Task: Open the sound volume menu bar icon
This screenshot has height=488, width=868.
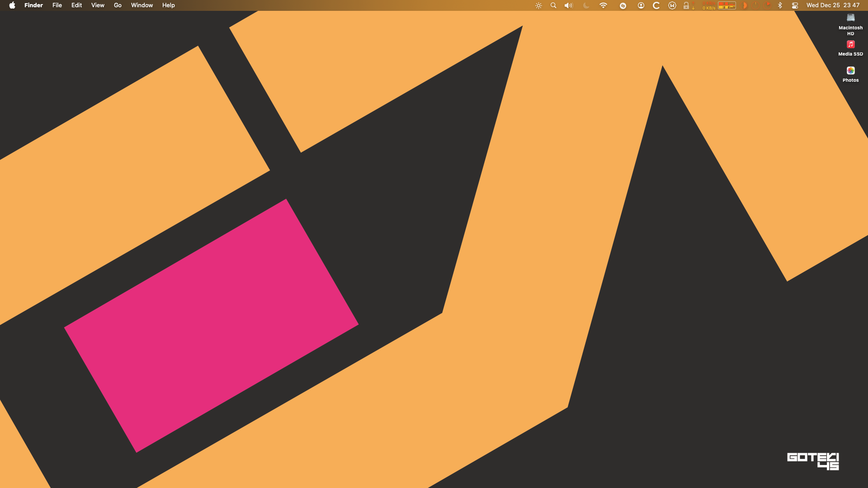Action: [568, 5]
